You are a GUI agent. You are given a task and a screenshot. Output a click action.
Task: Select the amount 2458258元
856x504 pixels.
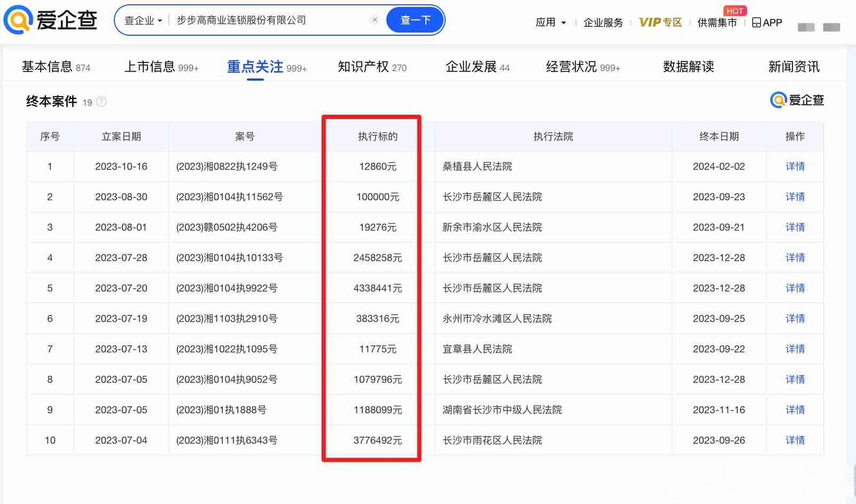pyautogui.click(x=378, y=258)
